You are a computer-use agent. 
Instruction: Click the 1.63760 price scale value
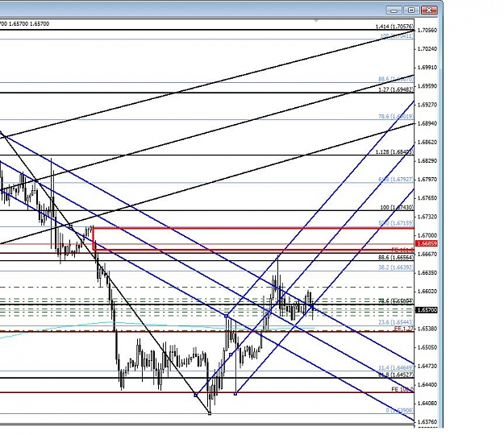(x=427, y=422)
